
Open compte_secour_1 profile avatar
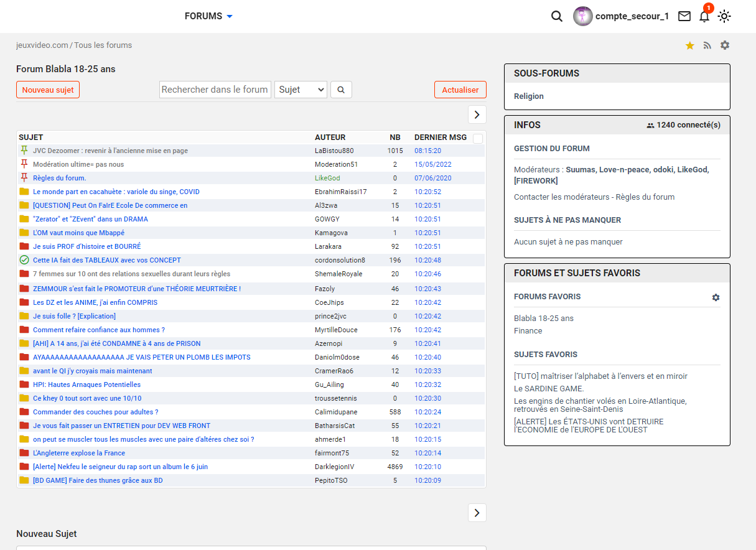click(582, 16)
